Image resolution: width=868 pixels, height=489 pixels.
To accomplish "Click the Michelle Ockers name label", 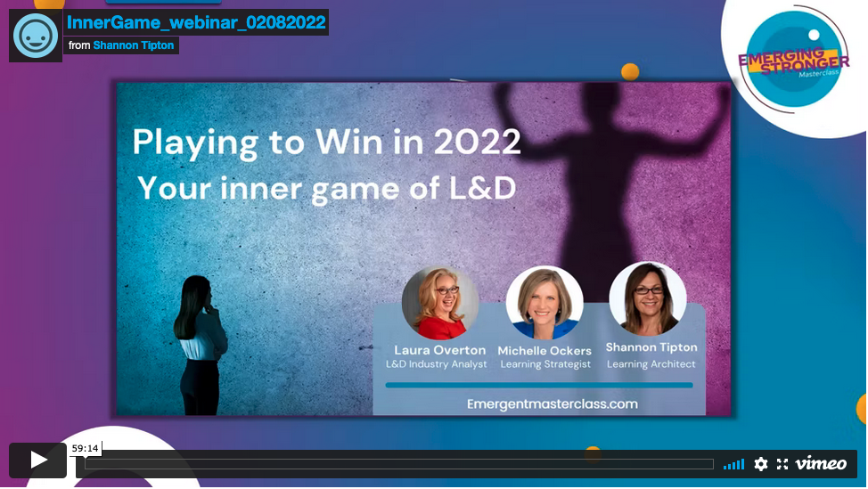I will click(x=545, y=351).
